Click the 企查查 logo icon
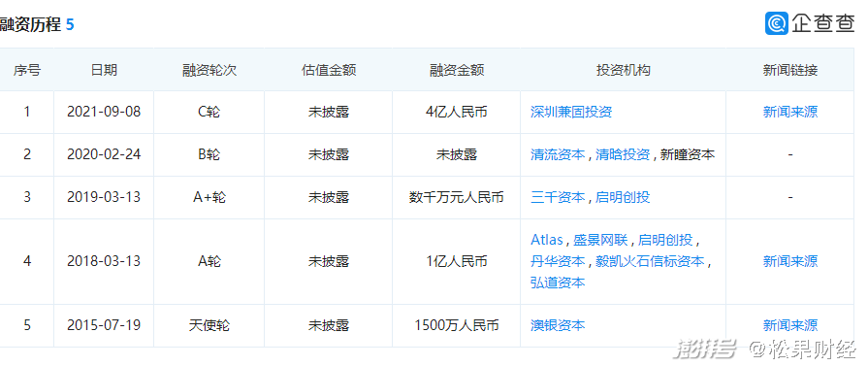The height and width of the screenshot is (366, 868). (777, 23)
